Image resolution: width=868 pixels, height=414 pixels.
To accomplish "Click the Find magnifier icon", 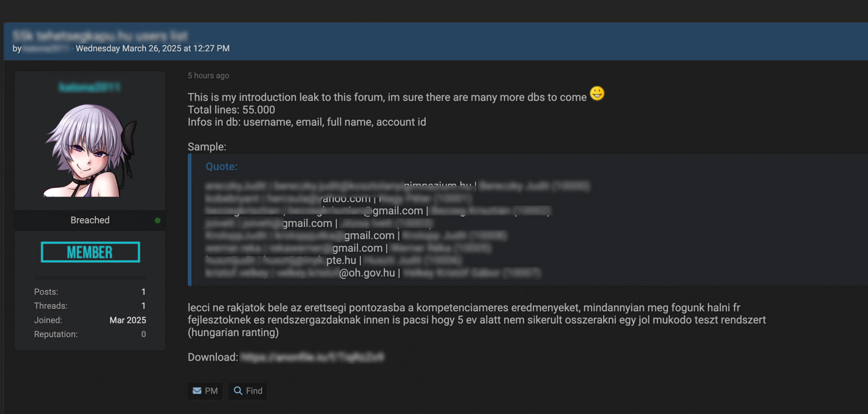I will pyautogui.click(x=238, y=391).
